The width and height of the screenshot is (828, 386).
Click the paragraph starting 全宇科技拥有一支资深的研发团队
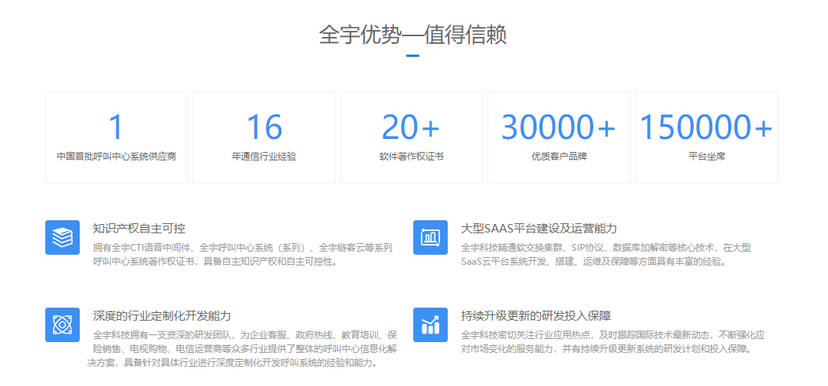(x=242, y=349)
